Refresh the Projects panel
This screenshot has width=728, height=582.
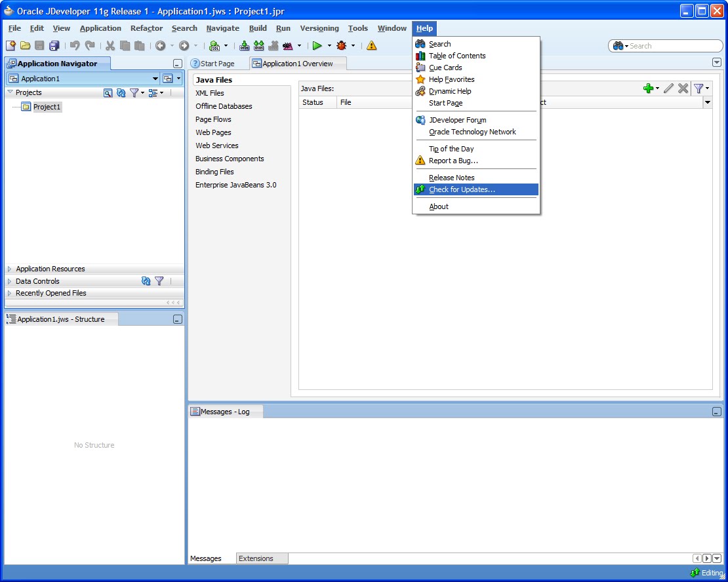pos(121,93)
